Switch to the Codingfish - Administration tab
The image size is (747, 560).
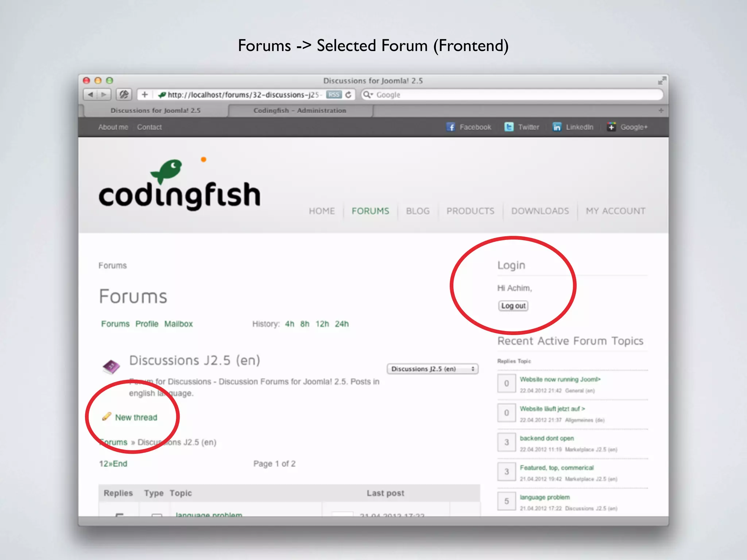(x=300, y=110)
